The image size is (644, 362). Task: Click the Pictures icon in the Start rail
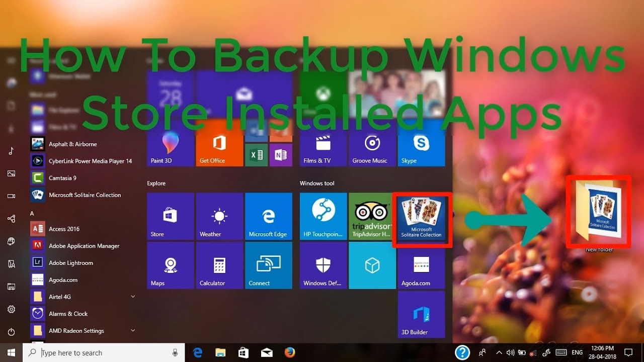tap(11, 173)
